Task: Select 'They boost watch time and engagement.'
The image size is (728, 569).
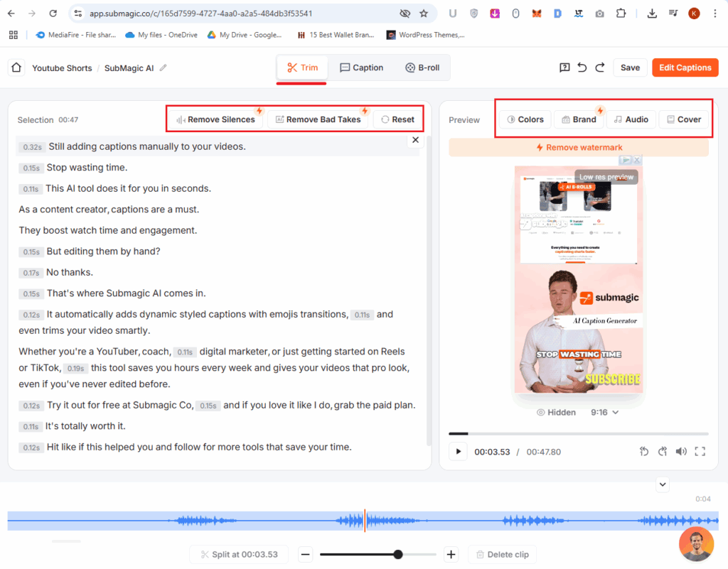Action: click(108, 230)
